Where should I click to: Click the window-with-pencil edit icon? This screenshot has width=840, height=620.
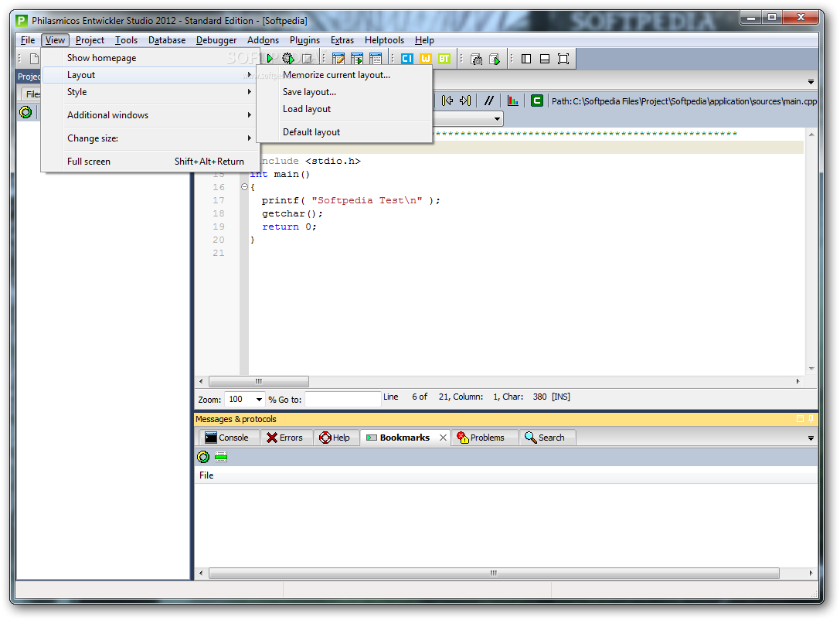pyautogui.click(x=338, y=59)
